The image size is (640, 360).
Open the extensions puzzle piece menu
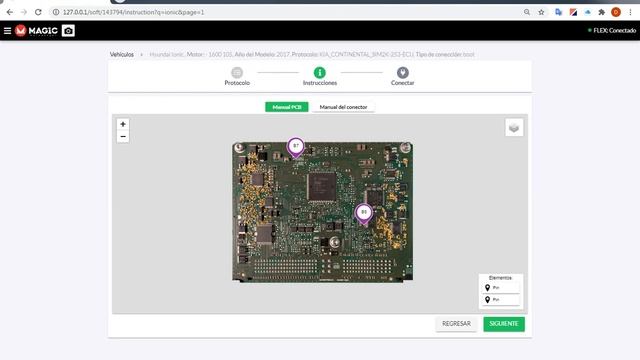pos(601,12)
